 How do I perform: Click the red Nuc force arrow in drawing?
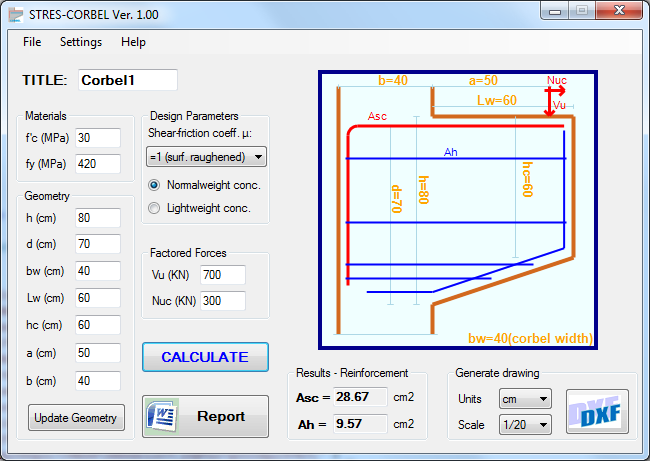[x=555, y=90]
